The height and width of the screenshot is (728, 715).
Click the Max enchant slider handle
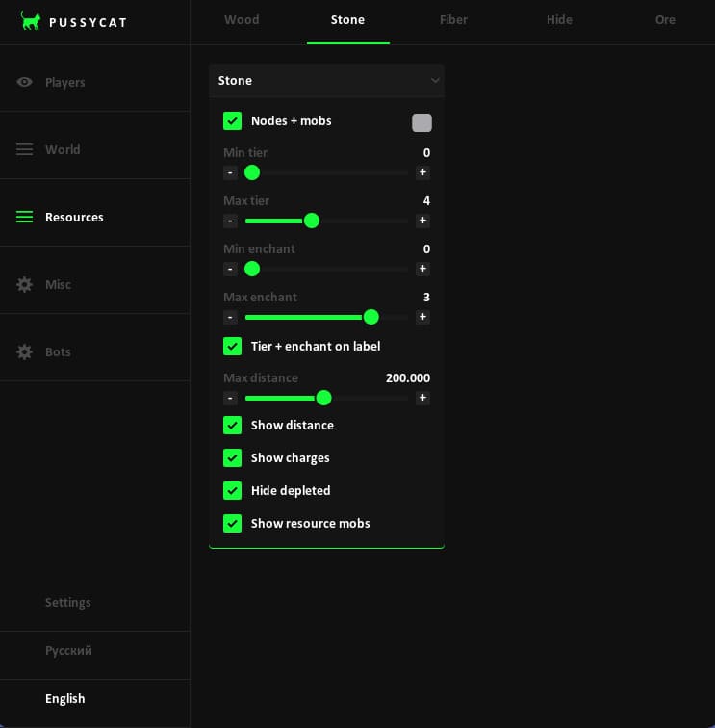point(371,317)
